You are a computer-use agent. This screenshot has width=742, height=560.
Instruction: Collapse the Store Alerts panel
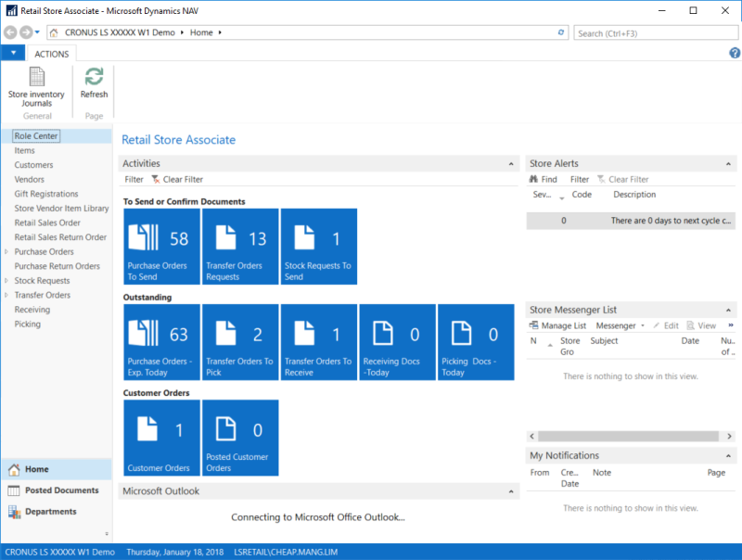[730, 164]
